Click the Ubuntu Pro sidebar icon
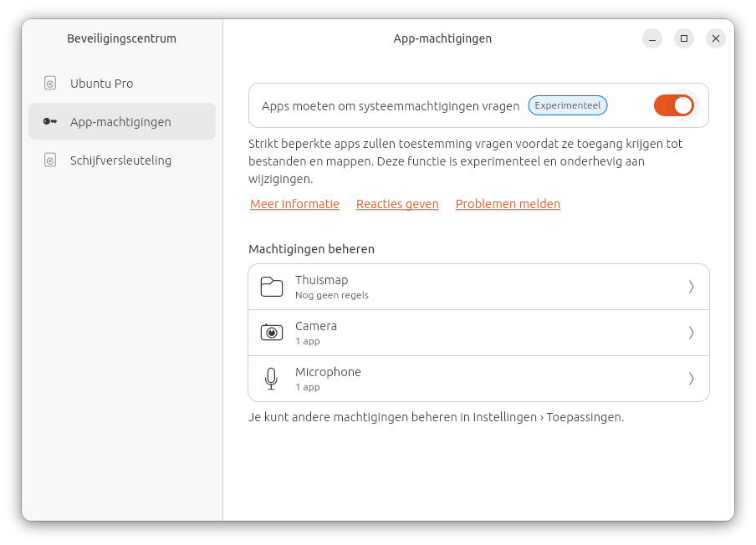Viewport: 756px width, 545px height. [50, 84]
